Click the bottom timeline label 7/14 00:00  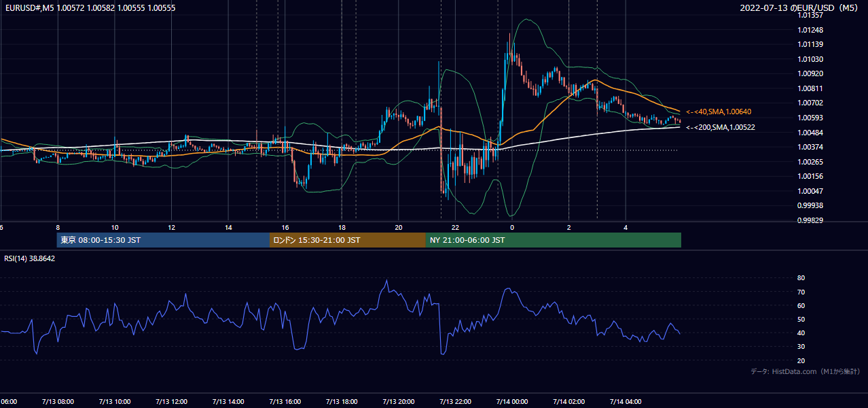coord(512,401)
